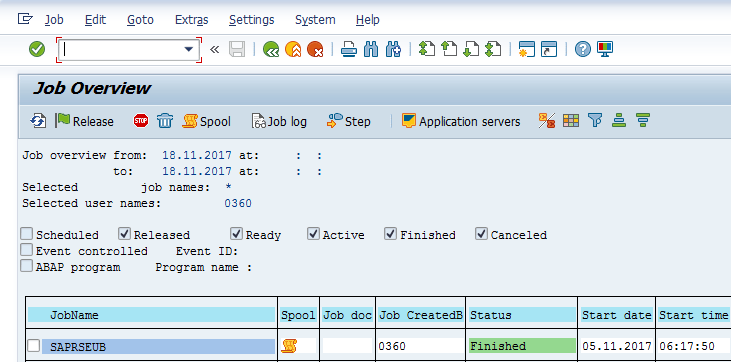Open the Extras menu

click(192, 20)
